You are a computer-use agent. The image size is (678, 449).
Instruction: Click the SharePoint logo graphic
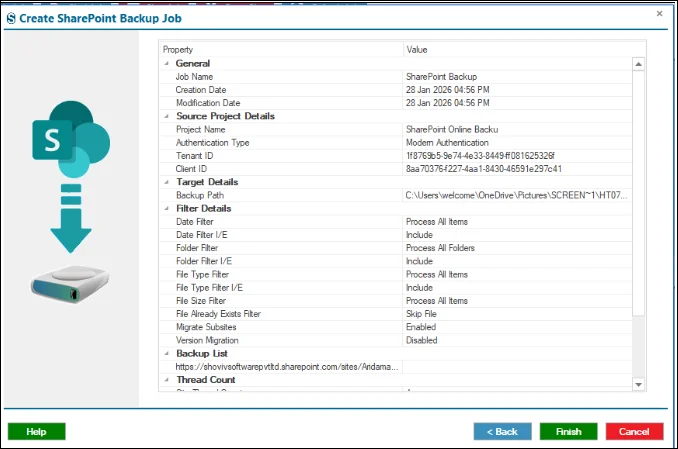(x=71, y=139)
